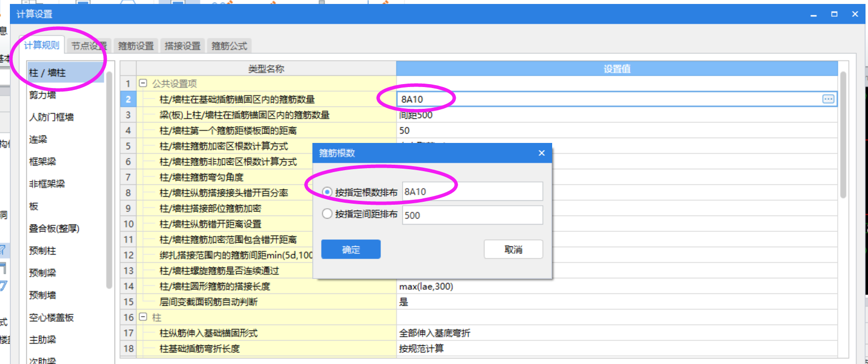Select 框架梁 in the category list

(x=65, y=162)
